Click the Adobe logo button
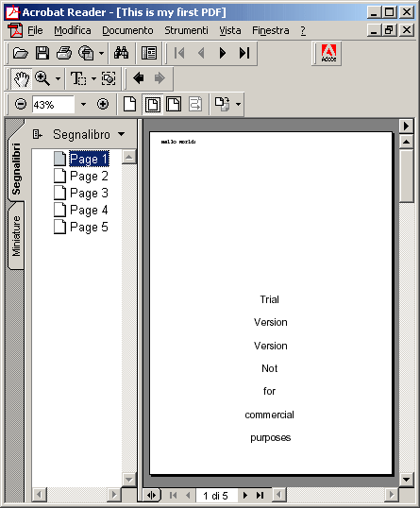420x508 pixels. coord(328,53)
